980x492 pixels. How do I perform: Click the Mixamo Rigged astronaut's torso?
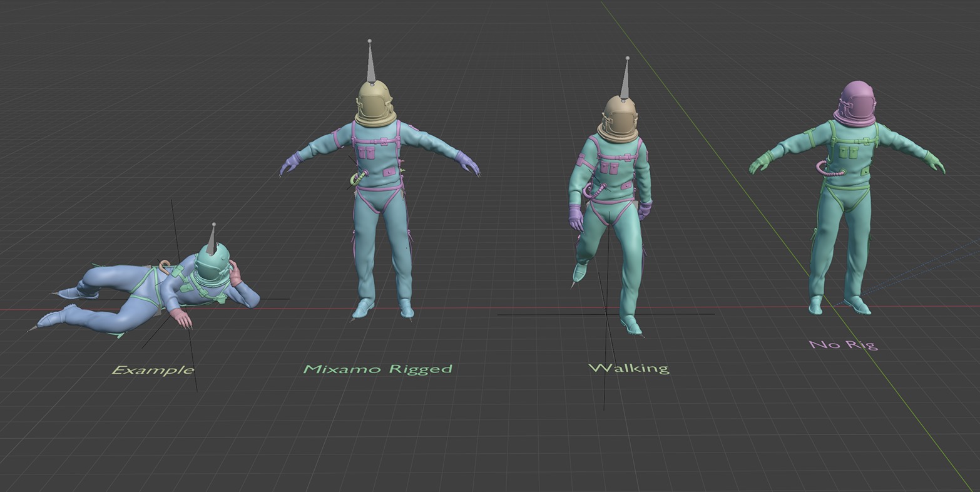pos(377,156)
